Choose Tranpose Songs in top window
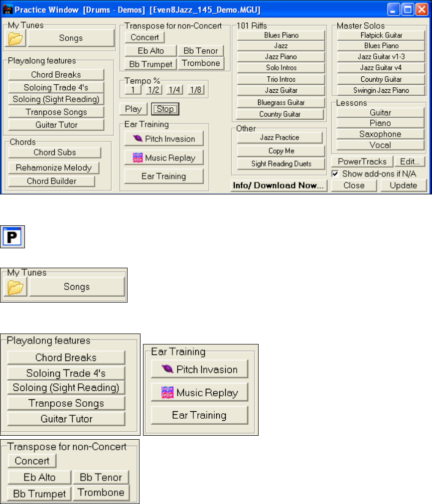This screenshot has width=432, height=504. pyautogui.click(x=56, y=112)
